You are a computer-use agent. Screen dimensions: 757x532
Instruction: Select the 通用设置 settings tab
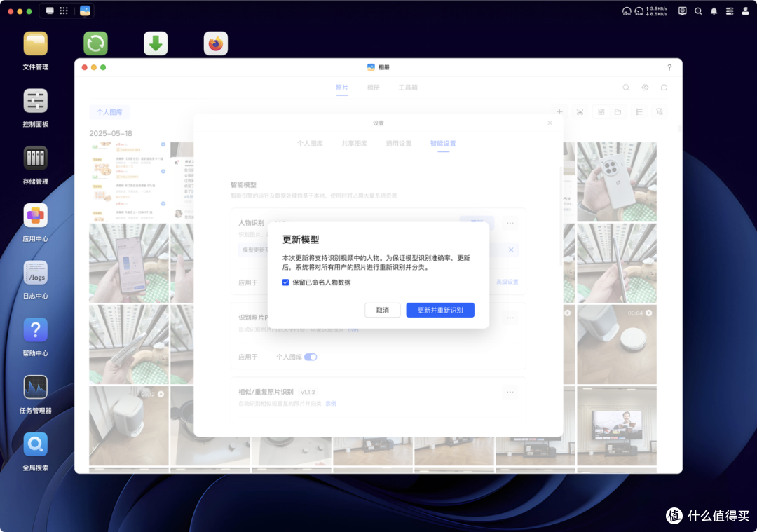click(399, 144)
